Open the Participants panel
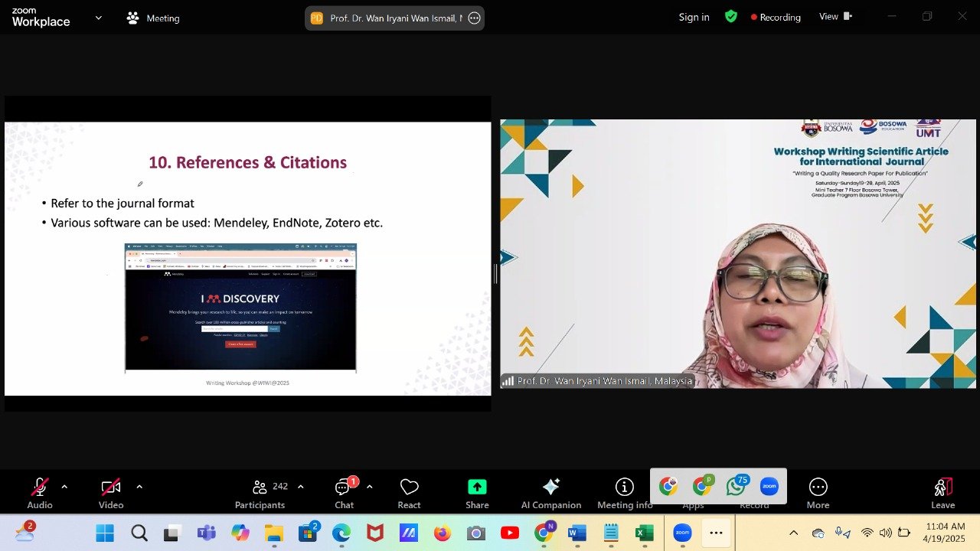The image size is (980, 551). tap(260, 493)
